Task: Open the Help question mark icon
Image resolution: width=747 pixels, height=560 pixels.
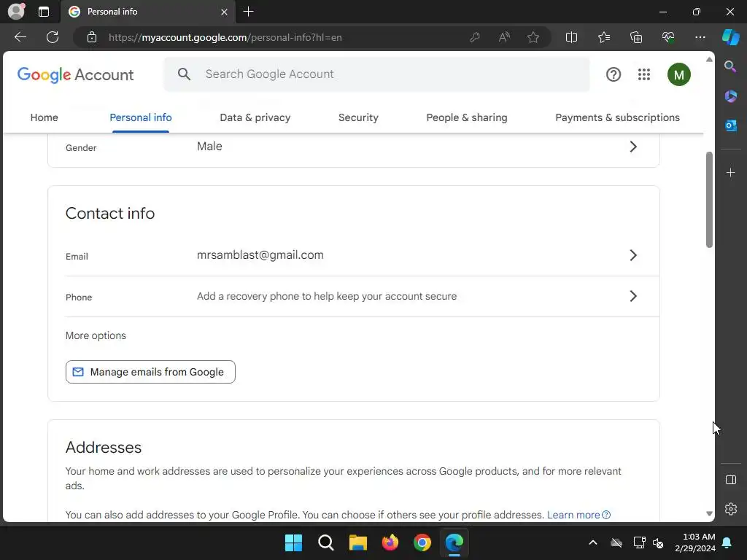Action: pyautogui.click(x=613, y=74)
